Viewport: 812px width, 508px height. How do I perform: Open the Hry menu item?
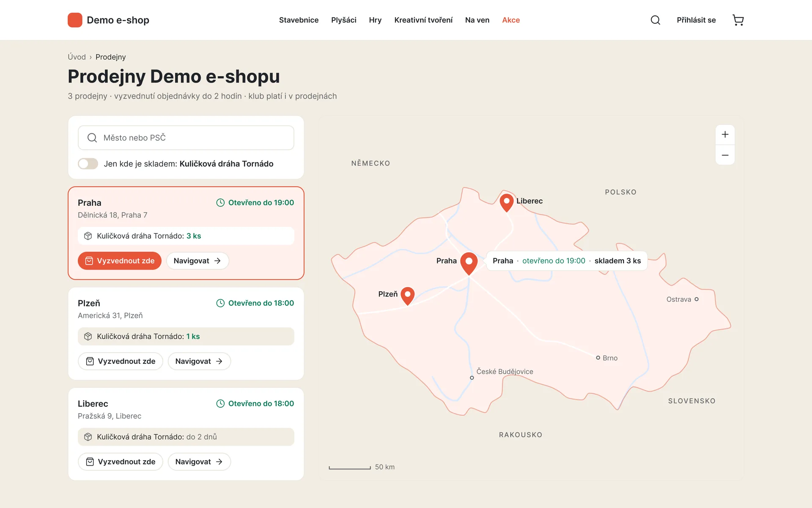pyautogui.click(x=375, y=20)
